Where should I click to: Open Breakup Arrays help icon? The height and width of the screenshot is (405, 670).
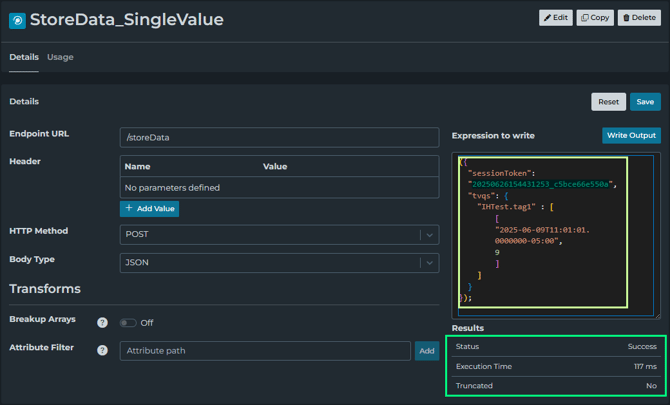[x=102, y=323]
